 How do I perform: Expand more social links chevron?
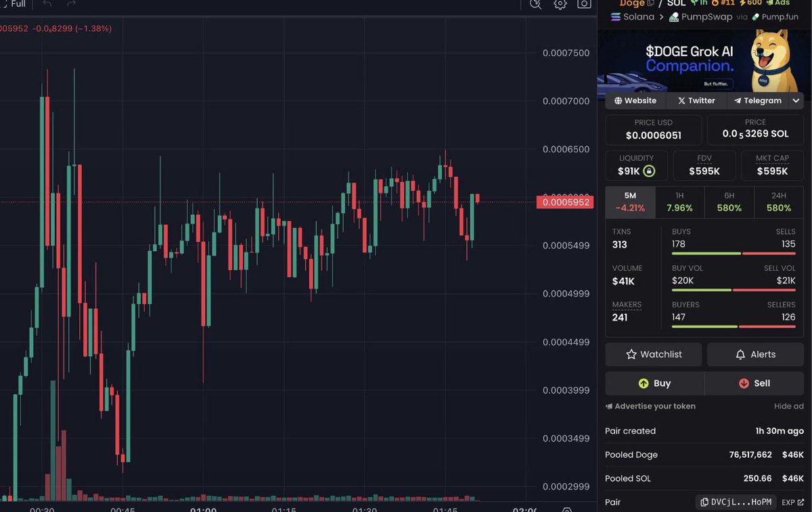point(796,100)
